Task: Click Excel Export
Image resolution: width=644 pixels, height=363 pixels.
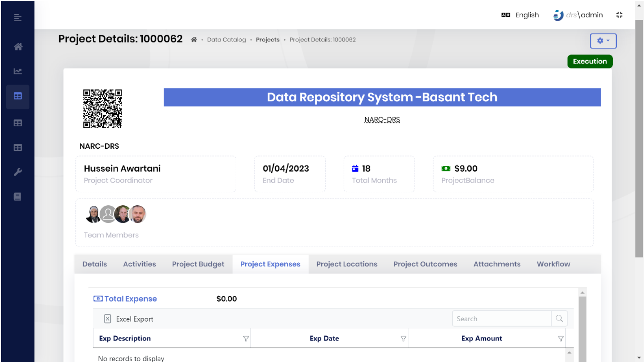Action: click(129, 319)
